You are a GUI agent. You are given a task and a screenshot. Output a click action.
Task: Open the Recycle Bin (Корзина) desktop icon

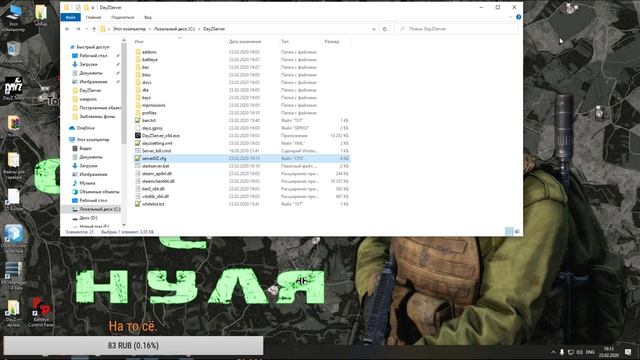coord(13,53)
